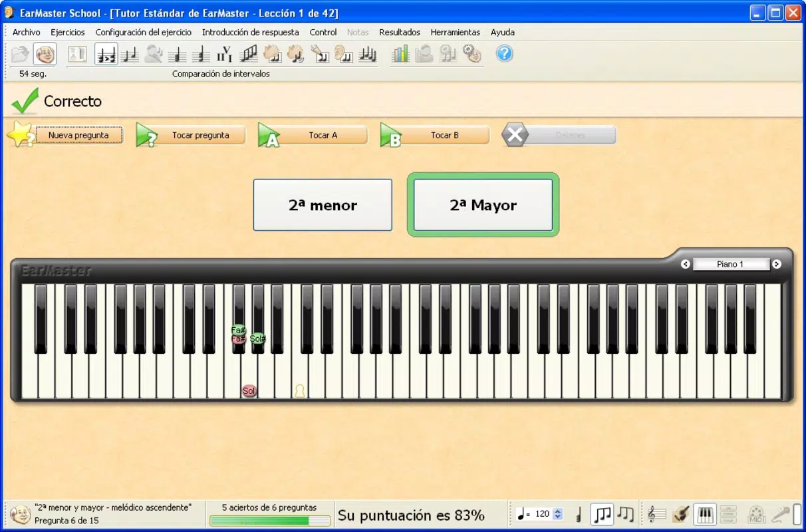Select the chord identification exercise icon
The width and height of the screenshot is (806, 532).
(x=177, y=54)
